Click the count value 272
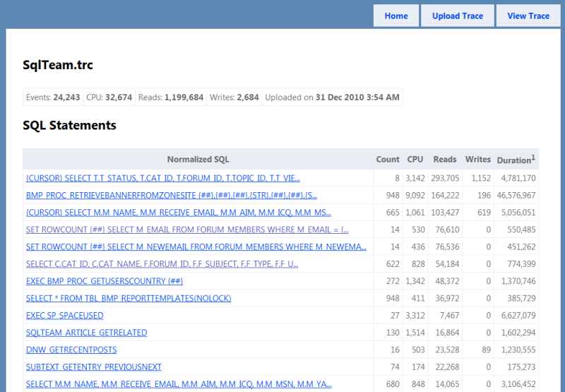The image size is (565, 392). coord(393,281)
